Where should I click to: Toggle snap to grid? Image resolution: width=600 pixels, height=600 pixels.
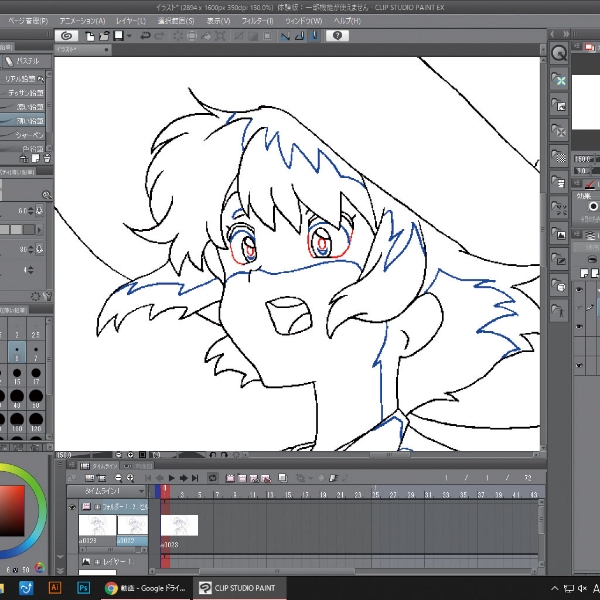[315, 36]
